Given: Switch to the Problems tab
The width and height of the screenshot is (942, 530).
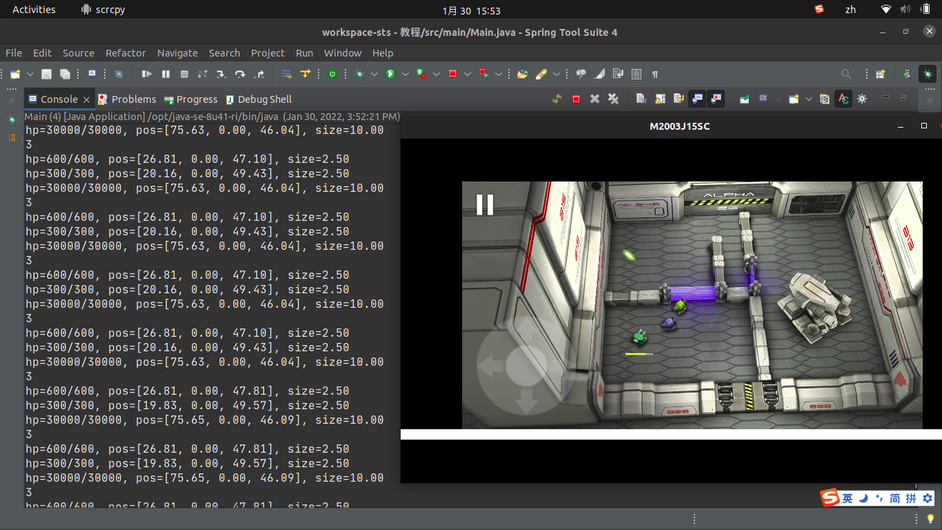Looking at the screenshot, I should pyautogui.click(x=133, y=99).
